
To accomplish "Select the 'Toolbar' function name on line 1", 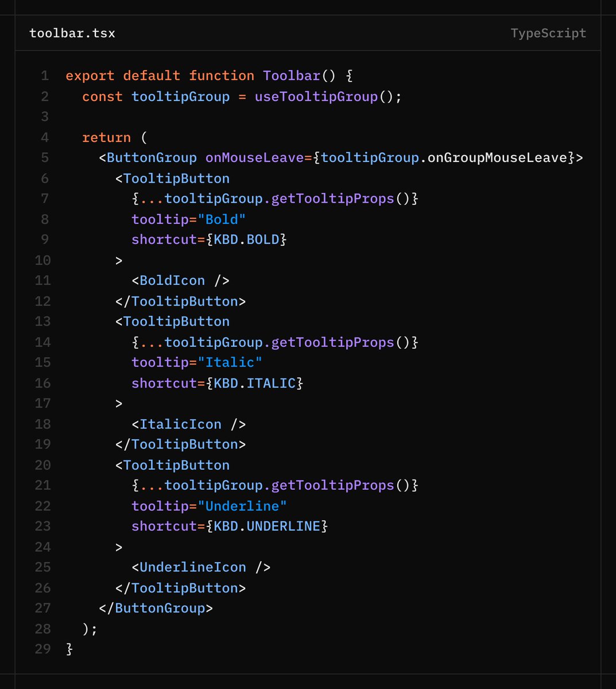I will 292,76.
